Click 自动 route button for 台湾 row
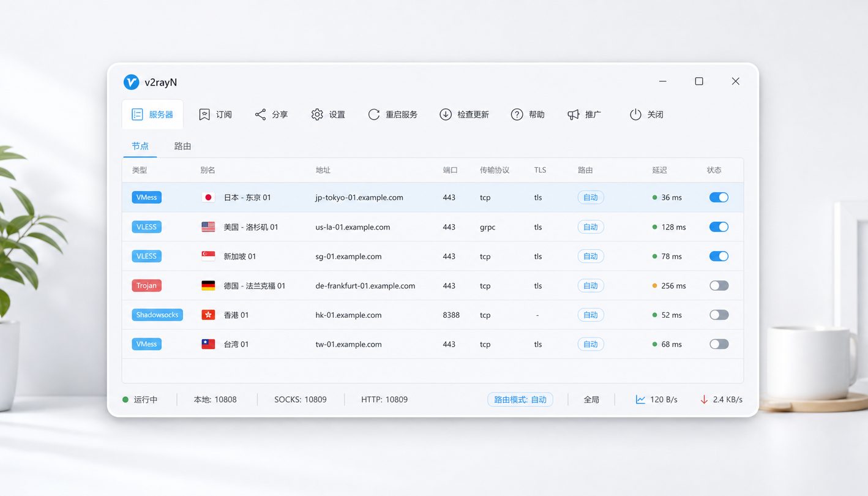The width and height of the screenshot is (868, 496). tap(591, 344)
